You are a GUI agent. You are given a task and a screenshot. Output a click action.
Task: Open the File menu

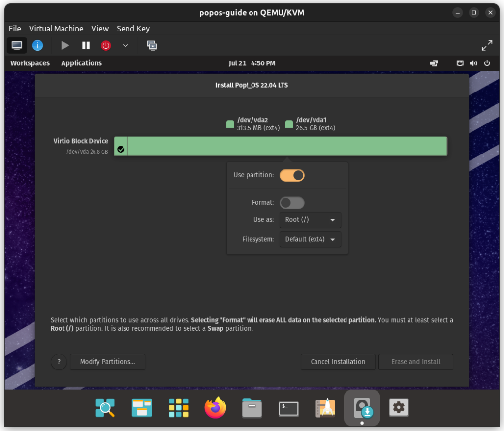[x=15, y=29]
